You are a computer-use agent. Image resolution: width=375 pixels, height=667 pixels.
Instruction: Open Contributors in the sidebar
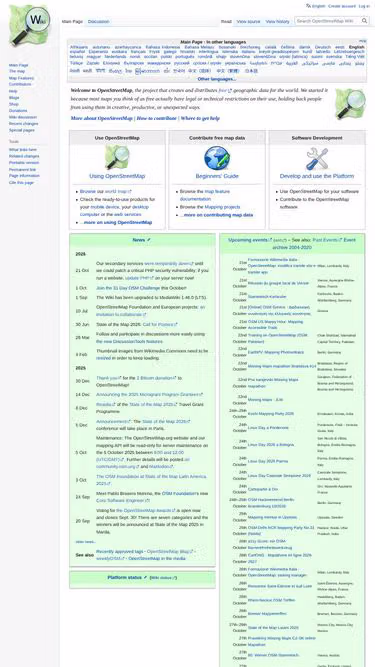pos(20,84)
